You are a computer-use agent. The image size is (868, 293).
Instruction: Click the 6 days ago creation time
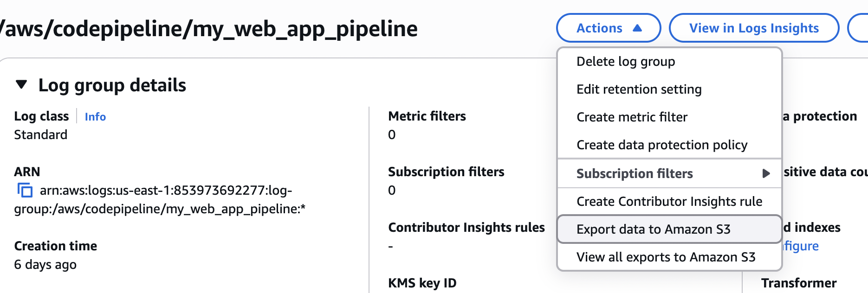[45, 265]
